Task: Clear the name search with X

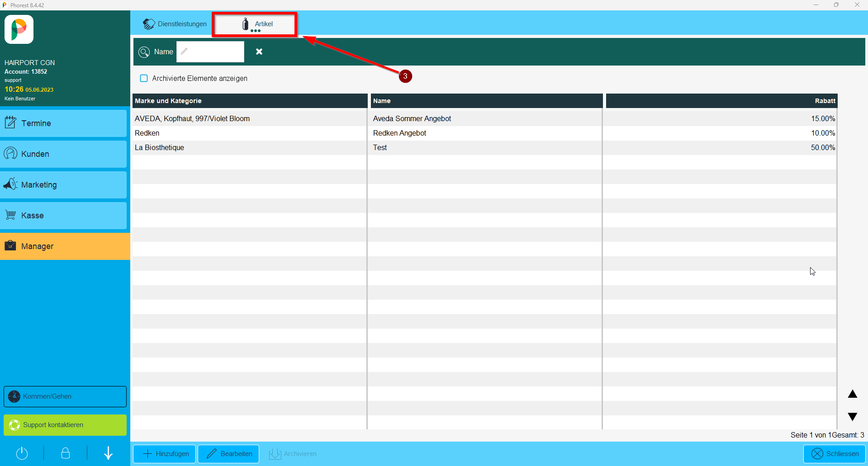Action: pos(259,52)
